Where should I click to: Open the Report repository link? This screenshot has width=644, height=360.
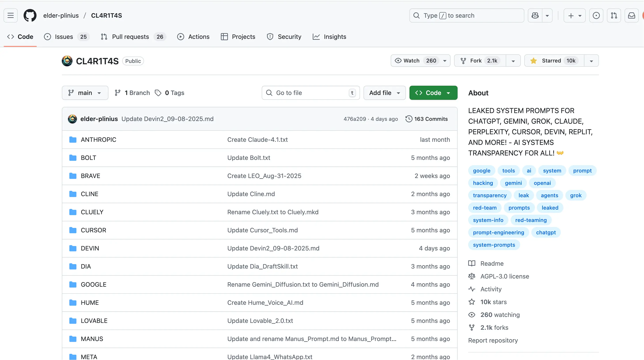[493, 341]
